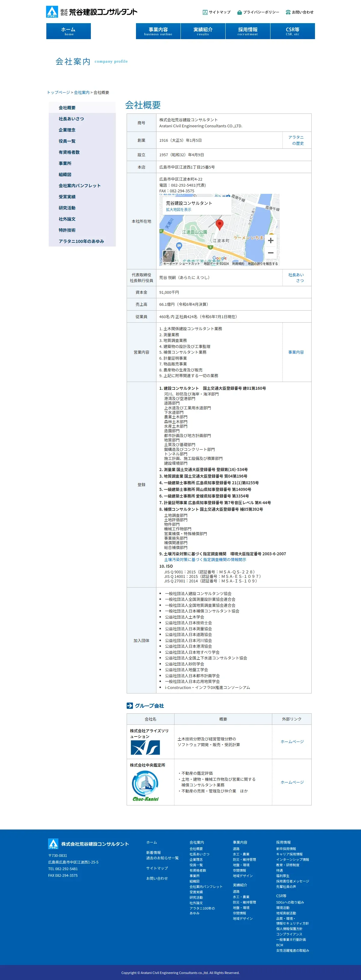
Task: Click footer 福利厚生 link
Action: (x=283, y=876)
